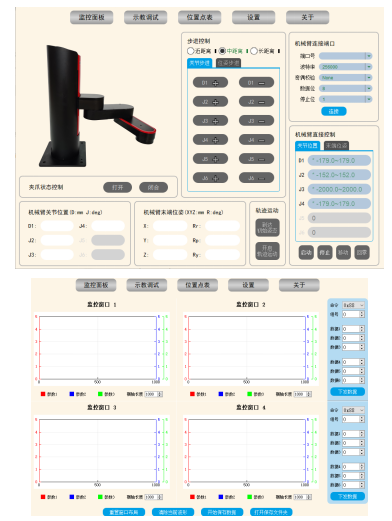This screenshot has width=392, height=521.
Task: Switch to the 末端位姿 tab in direct control
Action: [336, 146]
